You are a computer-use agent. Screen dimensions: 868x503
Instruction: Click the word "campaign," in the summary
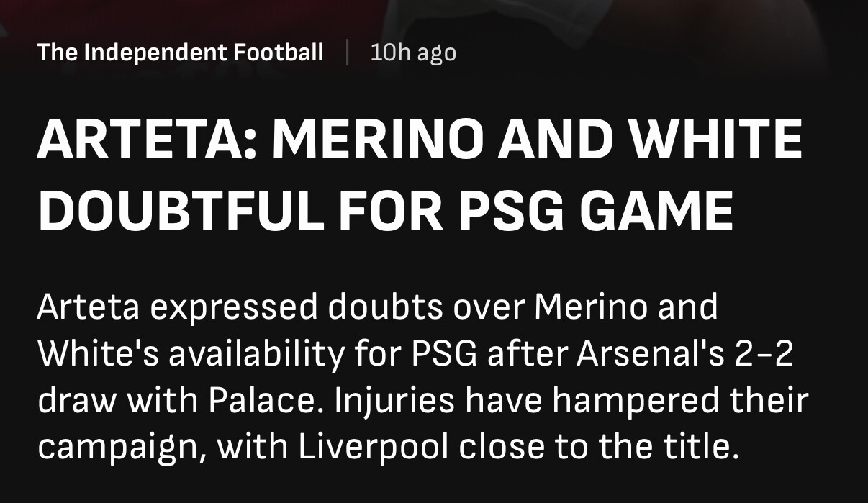coord(123,448)
